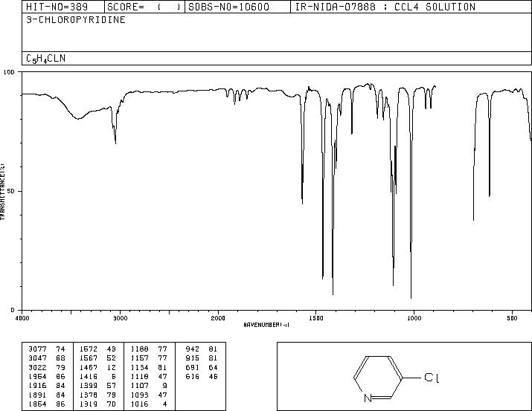
Task: Click the 4000 label on the wavenumber axis
Action: 22,318
